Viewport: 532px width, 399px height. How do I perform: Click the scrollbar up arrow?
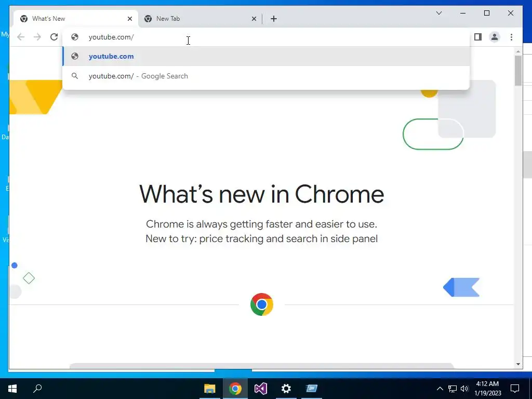pos(518,51)
